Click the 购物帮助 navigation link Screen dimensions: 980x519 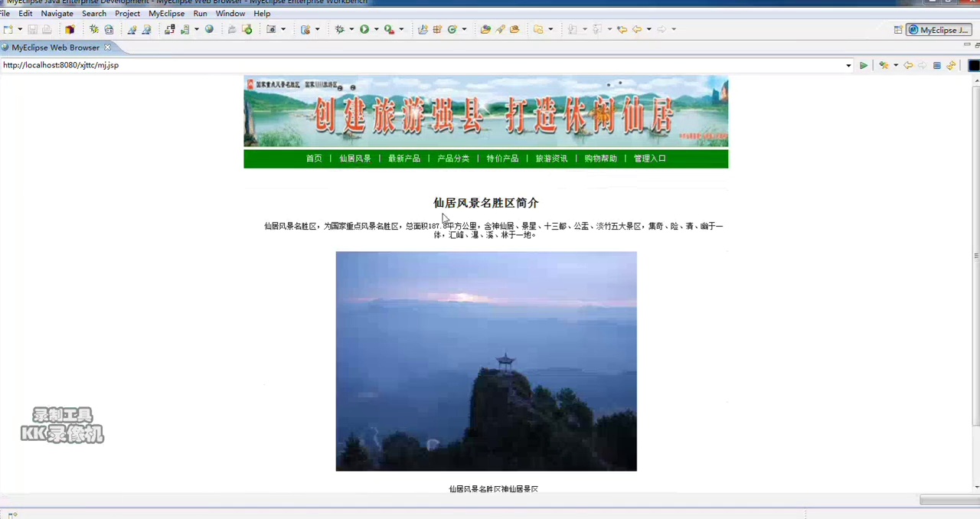[600, 159]
